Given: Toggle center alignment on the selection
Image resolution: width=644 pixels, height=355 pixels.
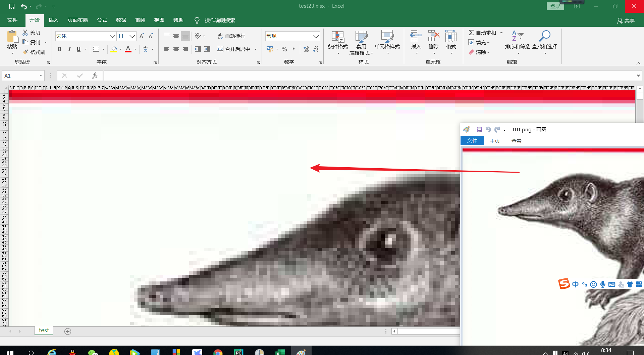Looking at the screenshot, I should 176,49.
